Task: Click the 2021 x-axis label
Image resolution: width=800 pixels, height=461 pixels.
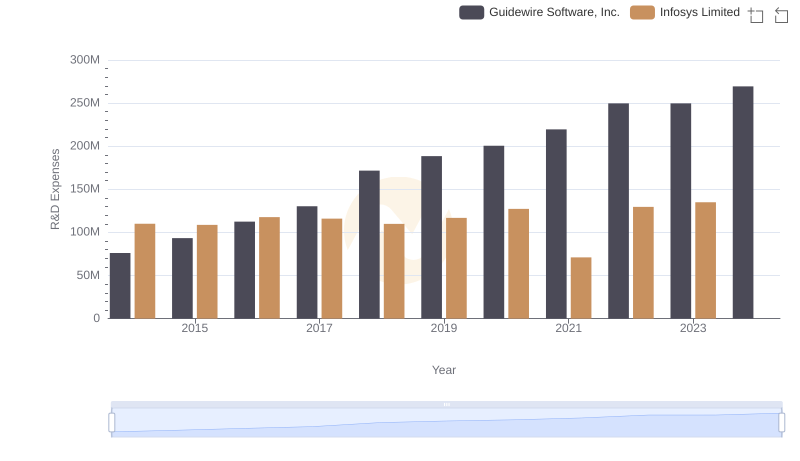Action: [x=568, y=328]
